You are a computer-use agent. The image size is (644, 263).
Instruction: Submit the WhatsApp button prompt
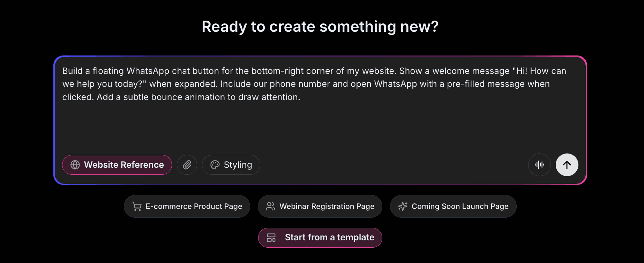point(567,165)
